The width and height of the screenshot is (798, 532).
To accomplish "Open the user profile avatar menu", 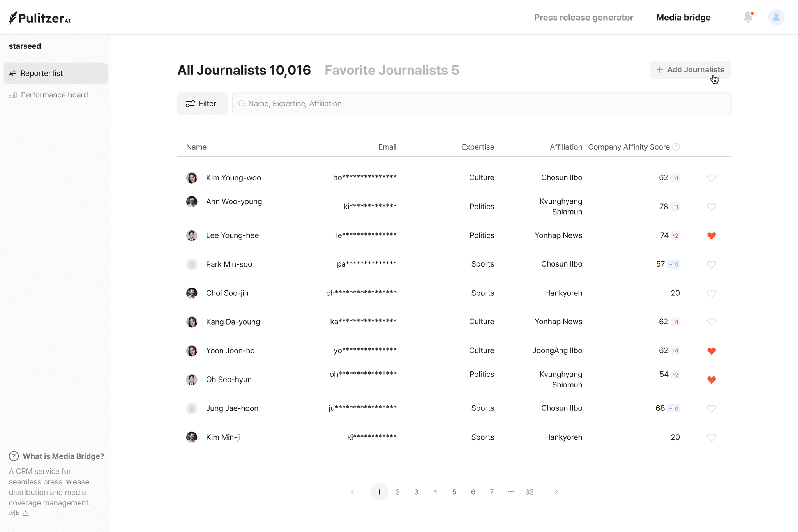I will click(776, 17).
